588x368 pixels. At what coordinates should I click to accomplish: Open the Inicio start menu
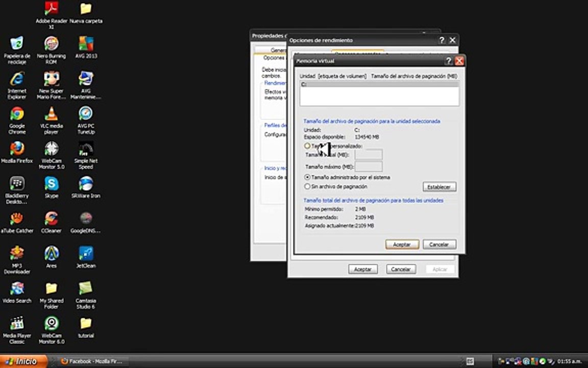[23, 361]
